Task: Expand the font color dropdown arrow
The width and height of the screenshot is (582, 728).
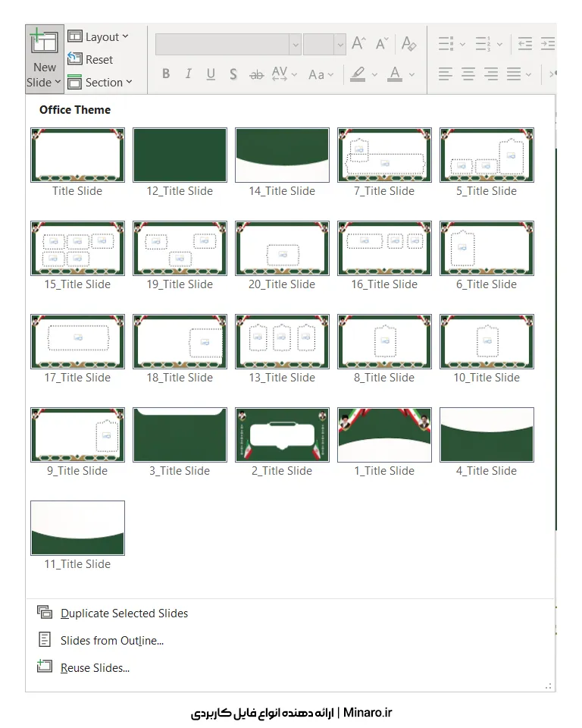Action: click(411, 74)
